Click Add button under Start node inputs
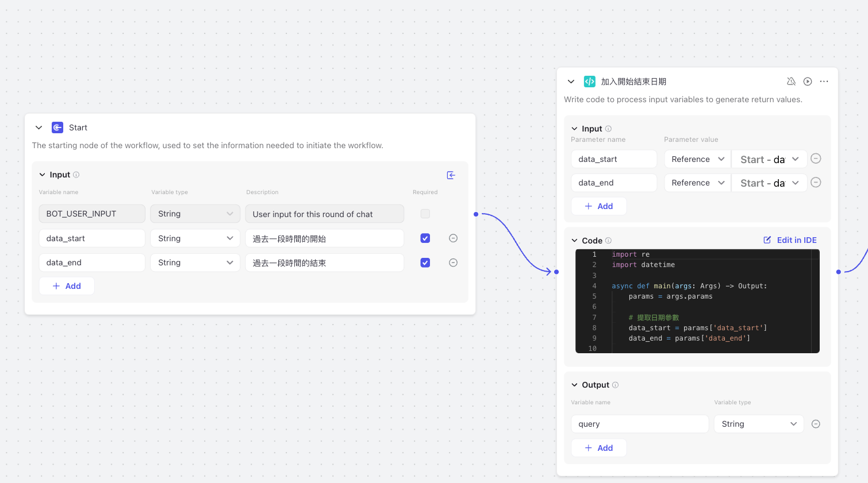868x483 pixels. (67, 286)
